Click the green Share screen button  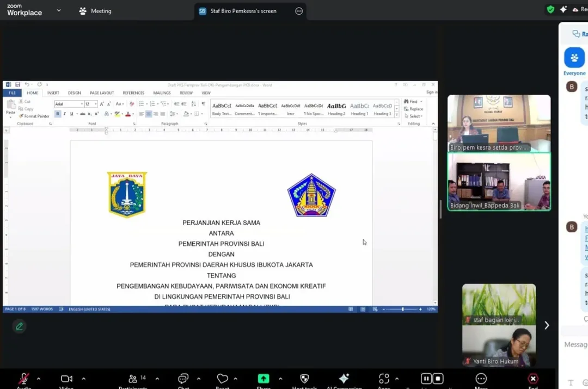(x=264, y=379)
